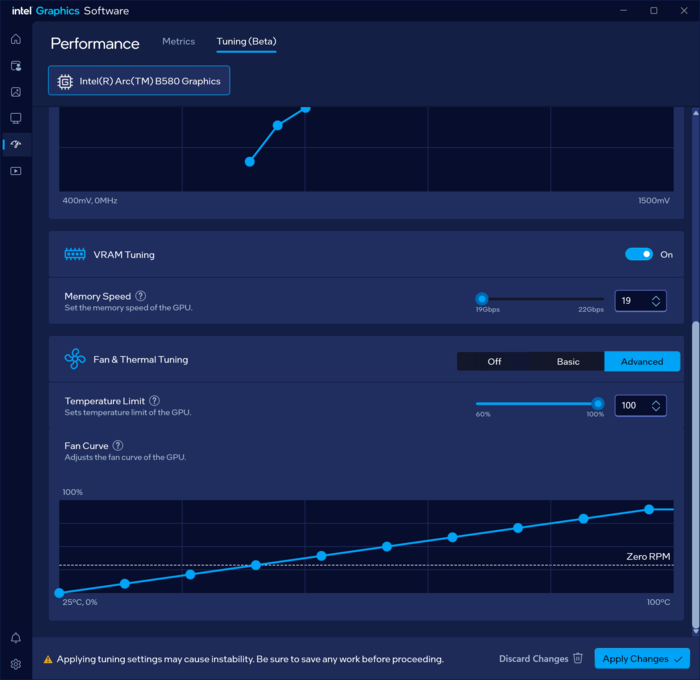Select the first fan curve point at 25°C
Viewport: 700px width, 680px height.
59,593
